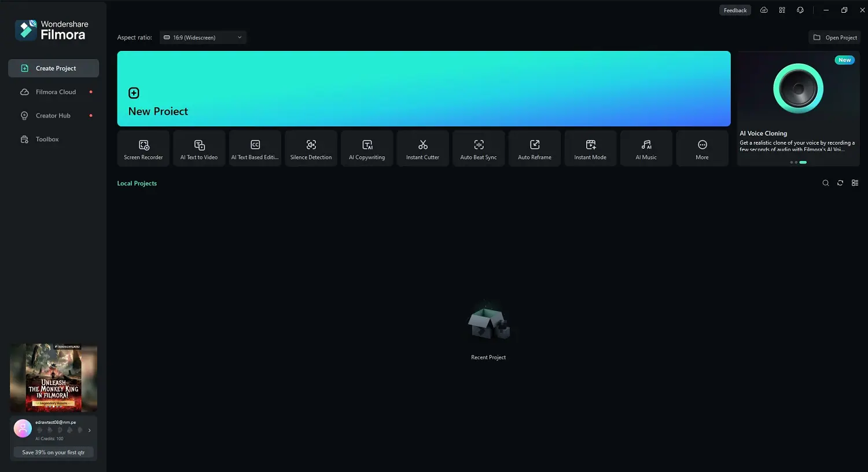Click the New badge on promo card
Screen dimensions: 868x472
845,60
